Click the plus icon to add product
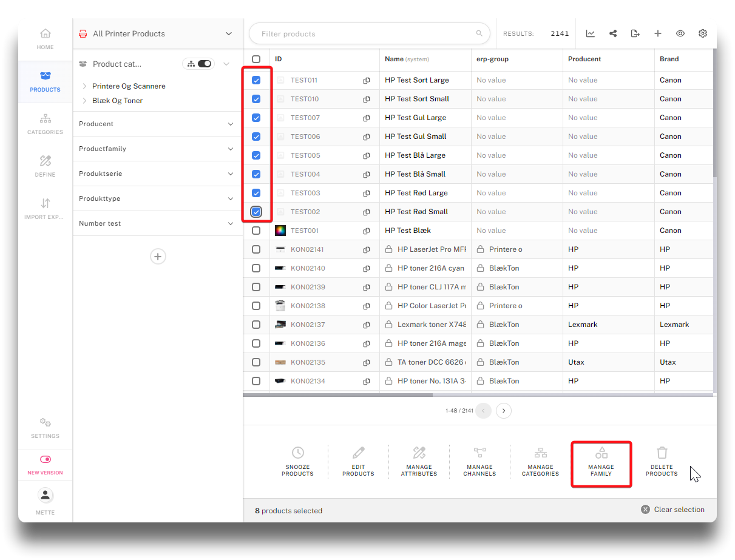This screenshot has width=735, height=560. tap(658, 34)
